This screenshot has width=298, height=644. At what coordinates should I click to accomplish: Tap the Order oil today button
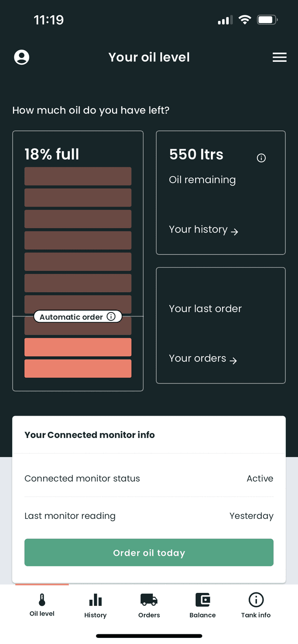149,553
